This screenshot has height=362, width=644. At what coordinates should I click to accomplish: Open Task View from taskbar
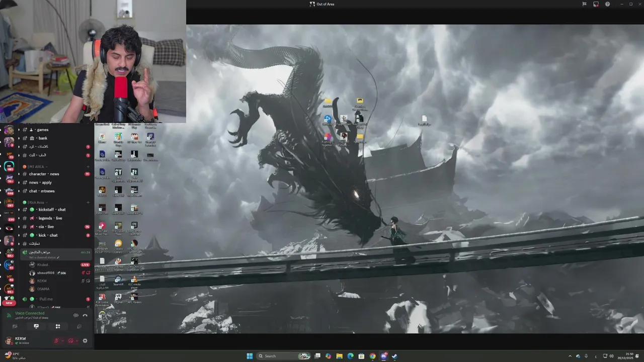tap(317, 356)
